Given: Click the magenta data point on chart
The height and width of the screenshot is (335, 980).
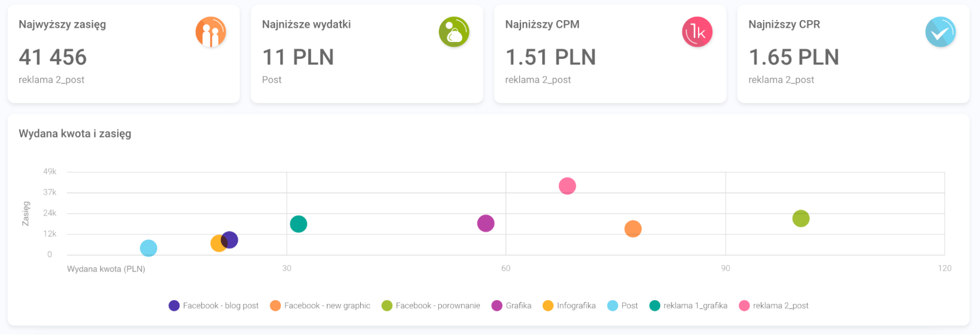Looking at the screenshot, I should pyautogui.click(x=486, y=224).
